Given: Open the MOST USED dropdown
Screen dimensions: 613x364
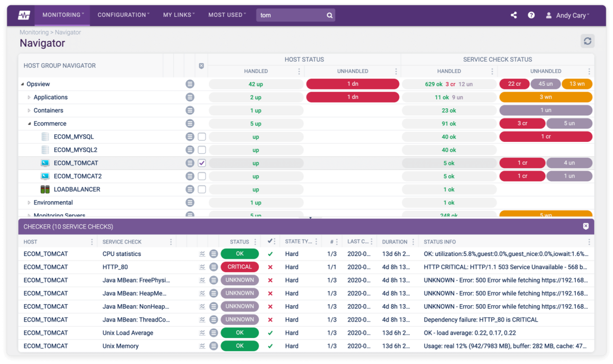Looking at the screenshot, I should pos(226,15).
